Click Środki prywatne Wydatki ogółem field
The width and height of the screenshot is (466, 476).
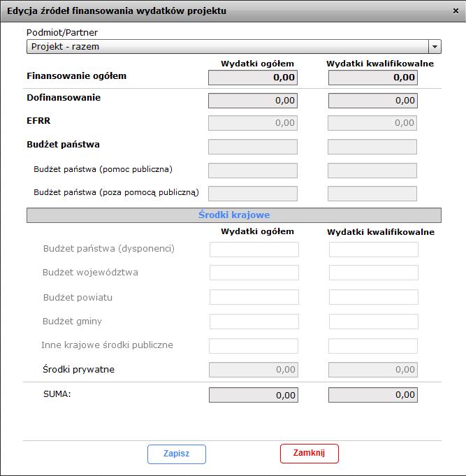(x=254, y=370)
